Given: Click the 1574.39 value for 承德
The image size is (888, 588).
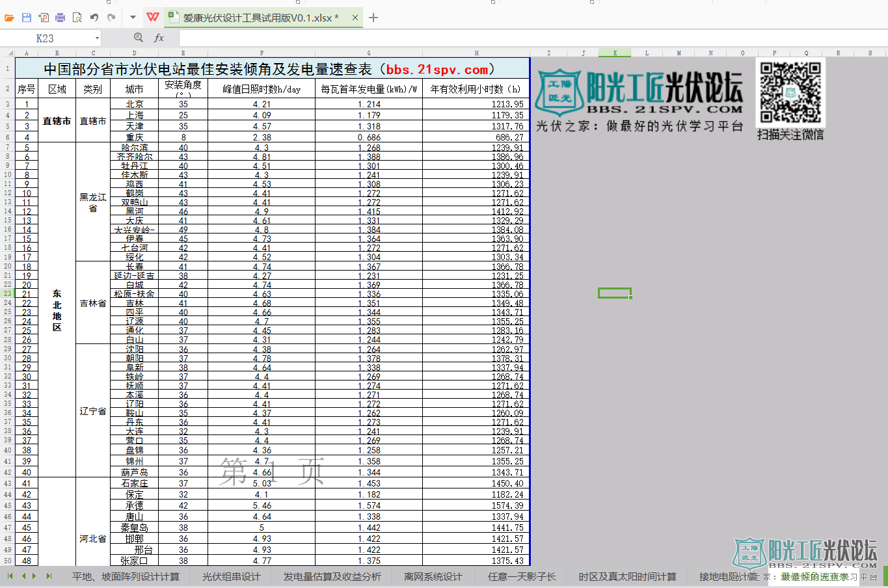Looking at the screenshot, I should 476,505.
